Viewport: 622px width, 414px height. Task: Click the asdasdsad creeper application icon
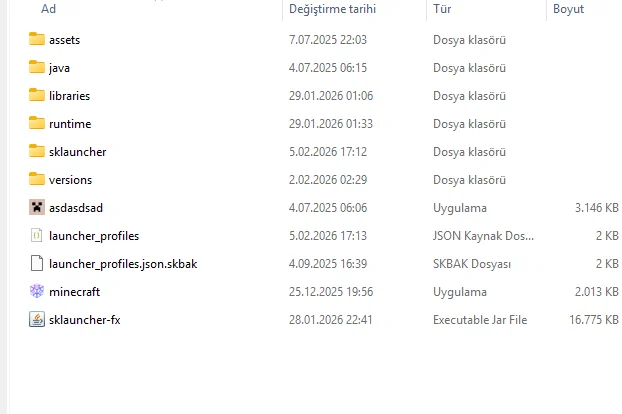[37, 207]
